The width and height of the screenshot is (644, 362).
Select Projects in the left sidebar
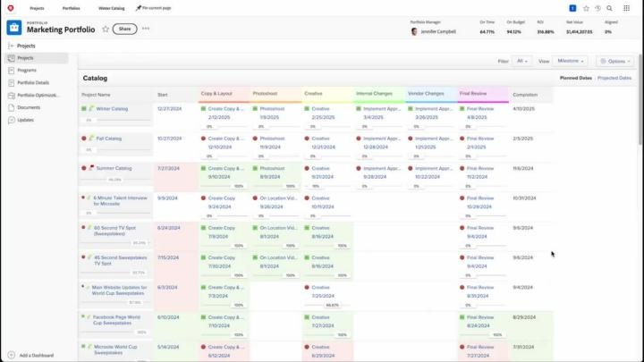coord(36,58)
